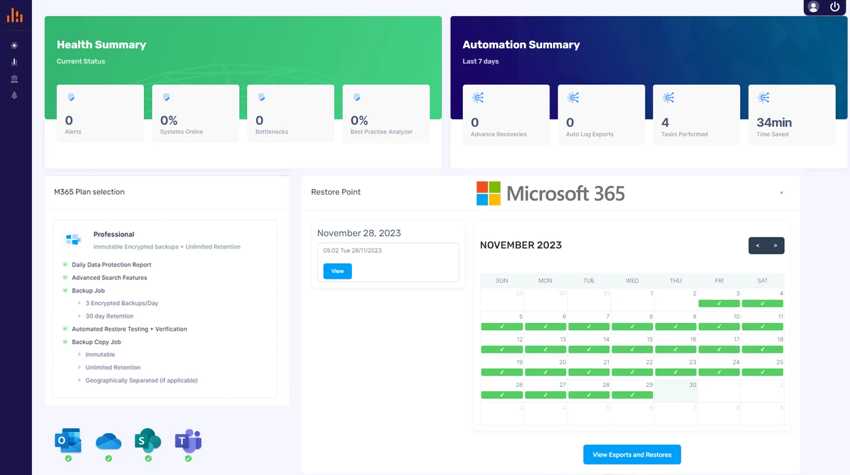Select the November 3 backup marker
The width and height of the screenshot is (850, 475).
(719, 304)
